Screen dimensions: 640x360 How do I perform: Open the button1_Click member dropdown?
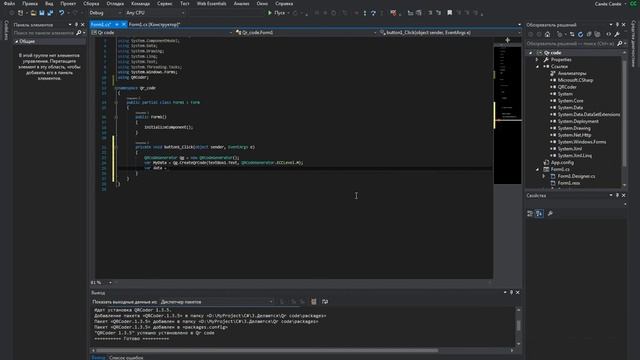tap(450, 32)
